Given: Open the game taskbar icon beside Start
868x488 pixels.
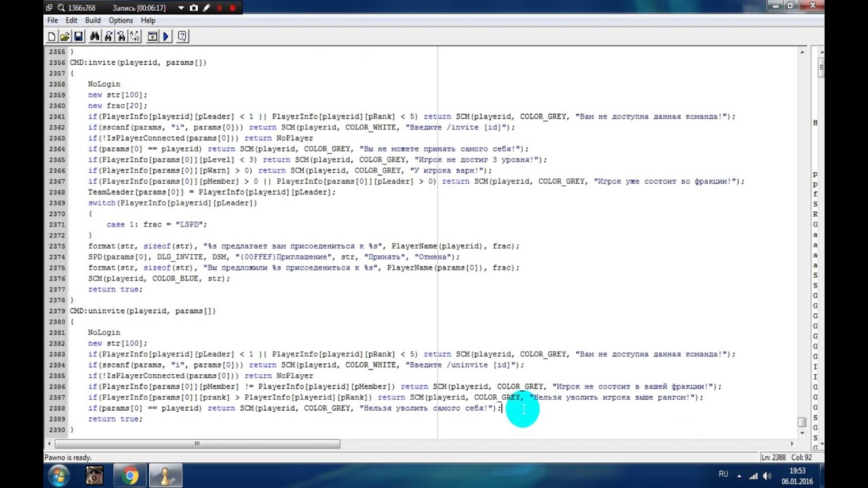Looking at the screenshot, I should (95, 475).
